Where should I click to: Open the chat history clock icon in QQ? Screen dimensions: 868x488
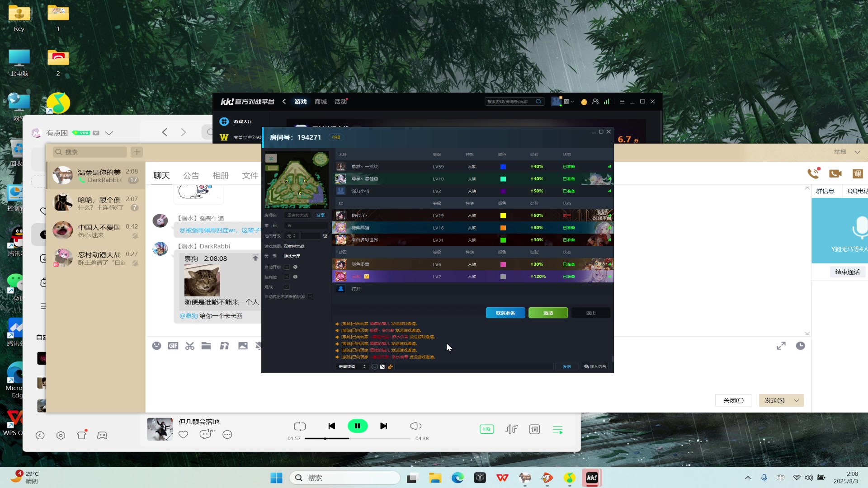coord(800,346)
